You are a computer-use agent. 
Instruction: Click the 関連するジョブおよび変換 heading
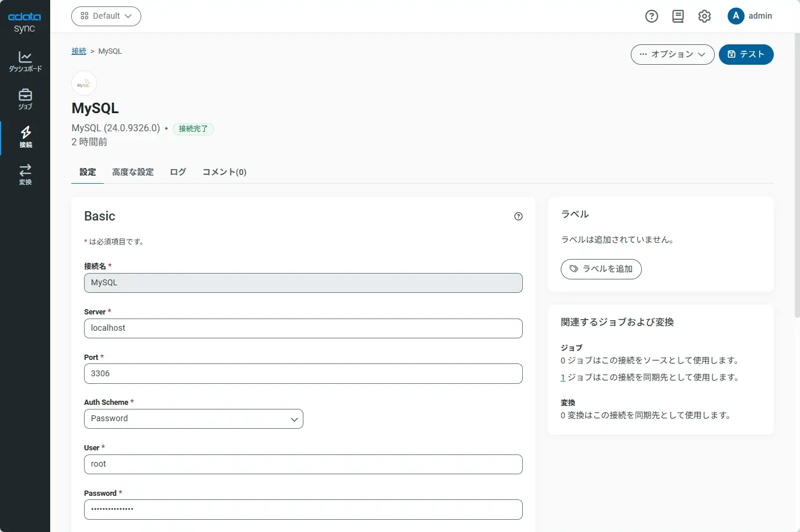point(617,322)
